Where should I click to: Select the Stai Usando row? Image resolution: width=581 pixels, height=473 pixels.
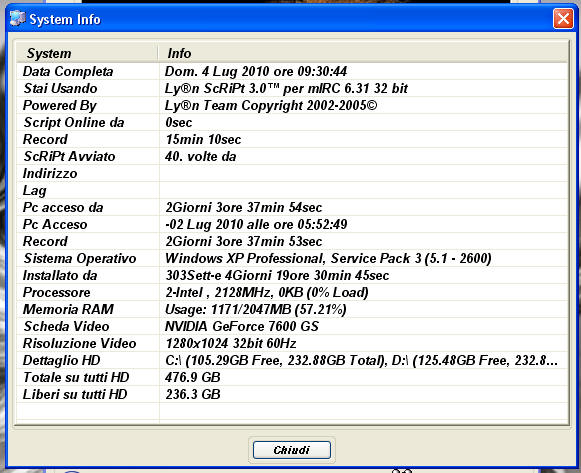click(292, 88)
